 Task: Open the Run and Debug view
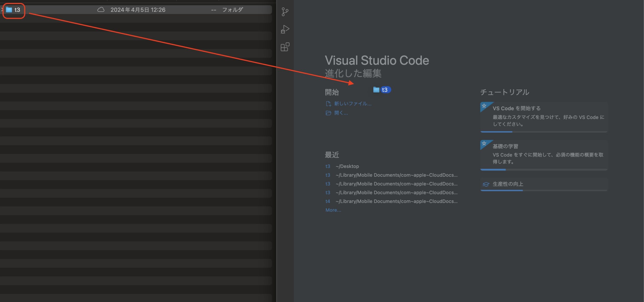point(285,29)
